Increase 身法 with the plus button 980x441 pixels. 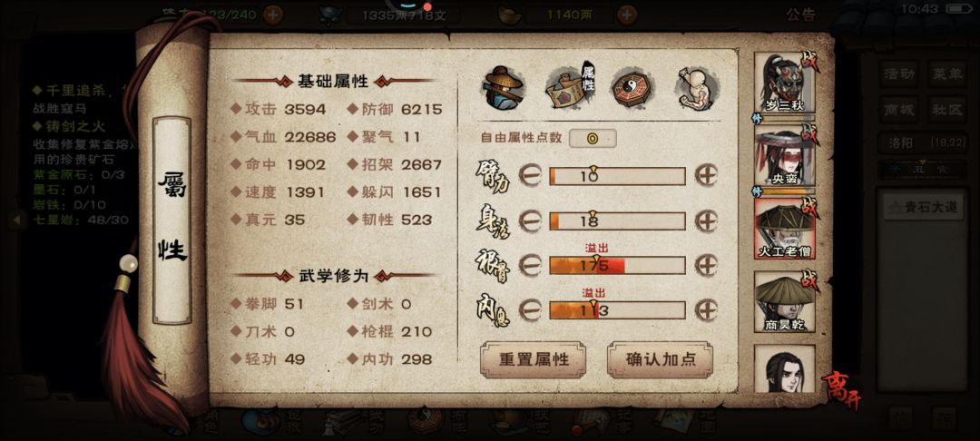coord(706,221)
